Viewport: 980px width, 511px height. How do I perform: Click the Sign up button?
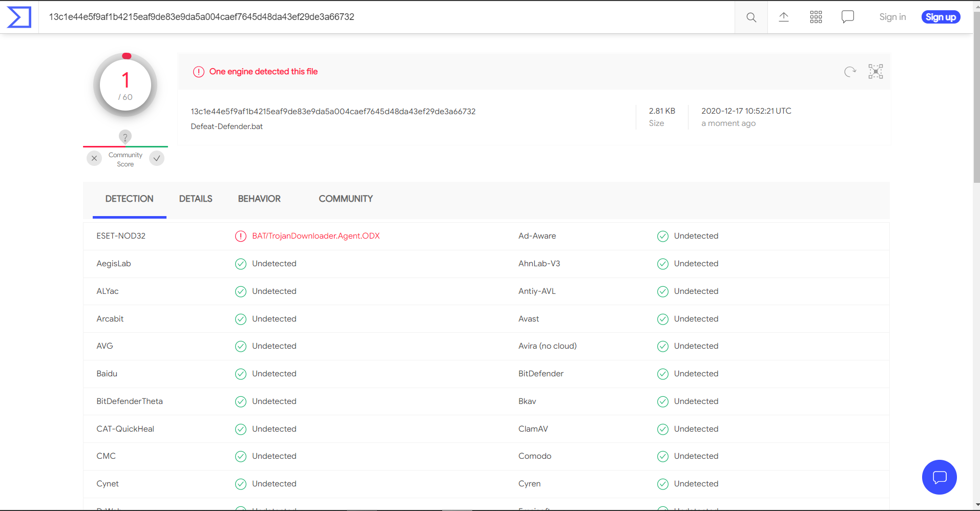[941, 17]
